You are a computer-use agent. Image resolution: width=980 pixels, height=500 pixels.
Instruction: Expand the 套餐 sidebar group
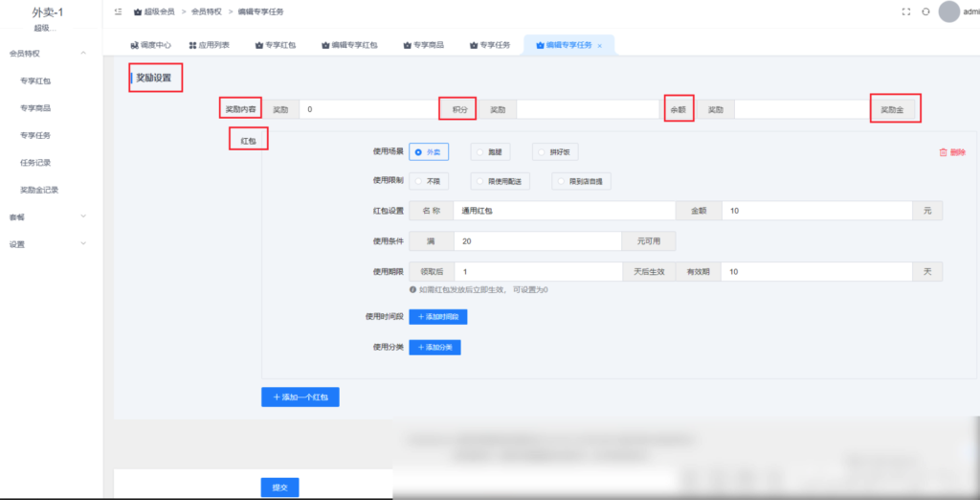[x=48, y=217]
